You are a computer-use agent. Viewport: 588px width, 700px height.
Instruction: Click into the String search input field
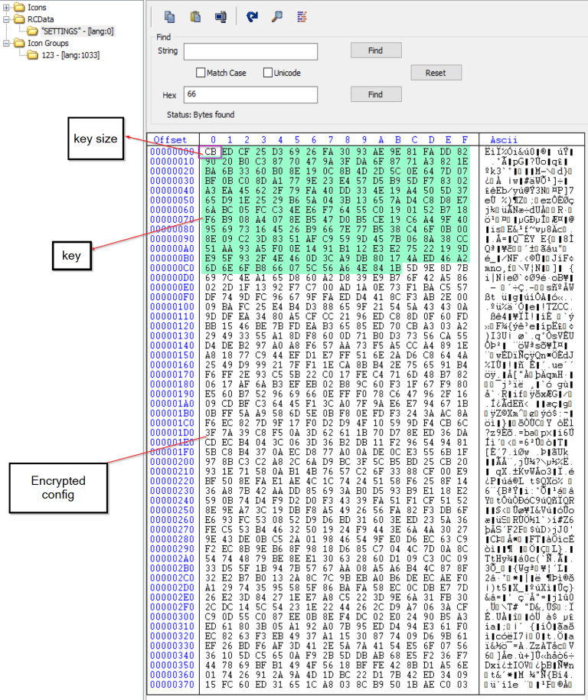coord(250,51)
